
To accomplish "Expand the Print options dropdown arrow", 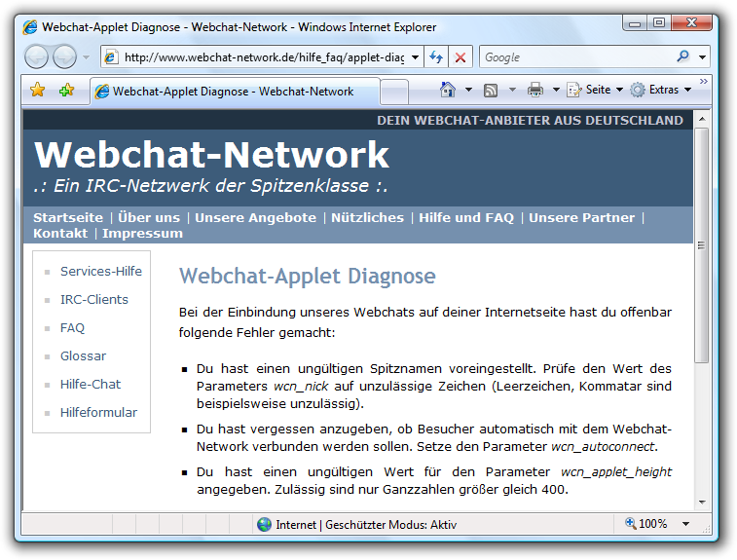I will click(556, 90).
